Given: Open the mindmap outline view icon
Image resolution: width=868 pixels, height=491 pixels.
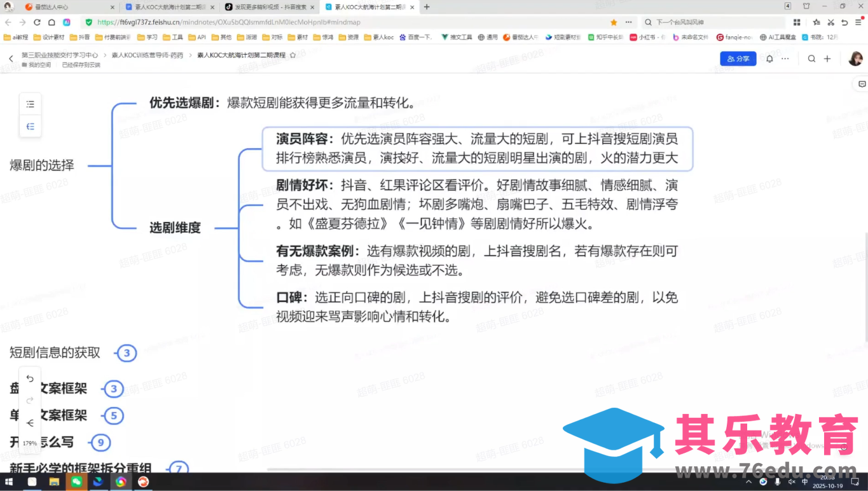Looking at the screenshot, I should pyautogui.click(x=30, y=104).
